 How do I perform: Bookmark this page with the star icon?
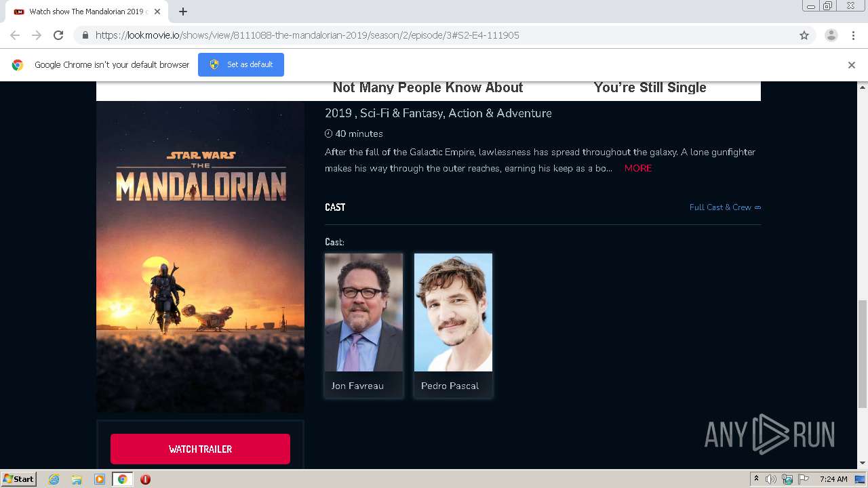point(804,35)
